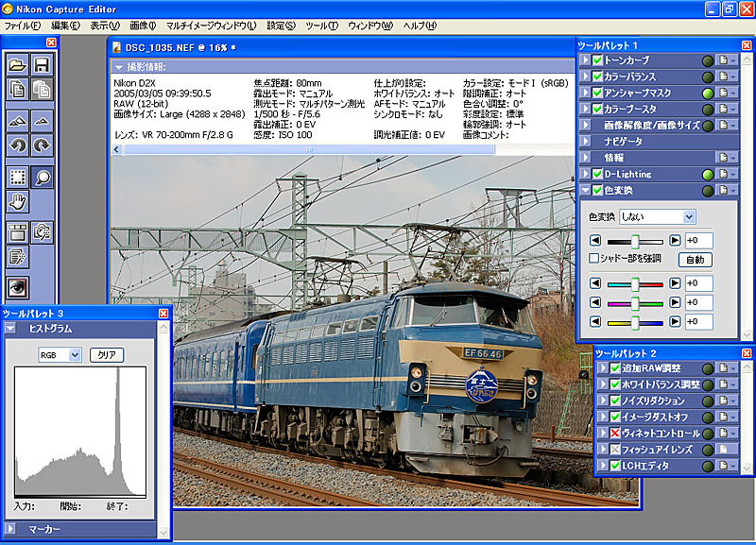Open the 色変換 dropdown showing しない
Image resolution: width=756 pixels, height=545 pixels.
[657, 217]
